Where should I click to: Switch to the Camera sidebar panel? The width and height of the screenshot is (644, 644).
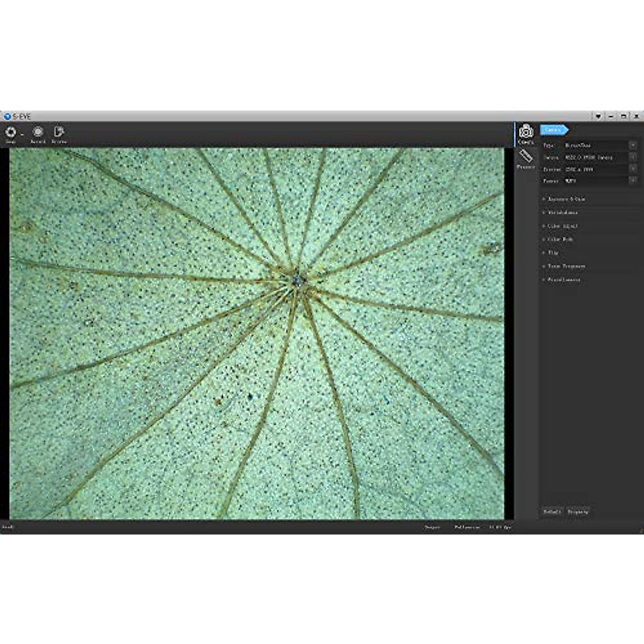pyautogui.click(x=525, y=134)
